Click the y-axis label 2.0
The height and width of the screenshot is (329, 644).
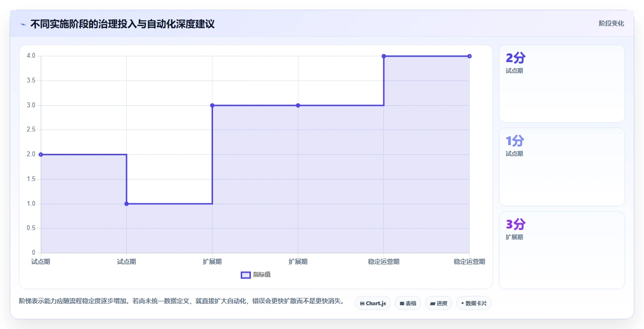coord(31,154)
